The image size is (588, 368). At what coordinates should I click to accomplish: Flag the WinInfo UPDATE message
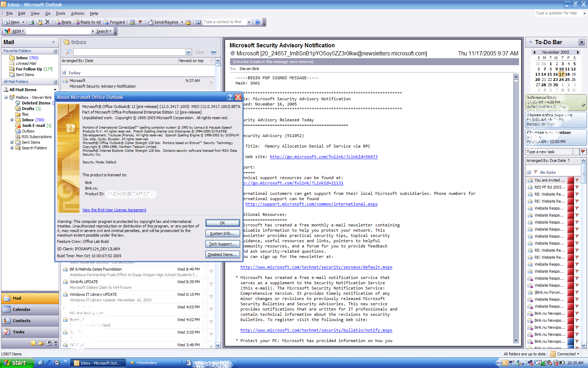(x=211, y=284)
